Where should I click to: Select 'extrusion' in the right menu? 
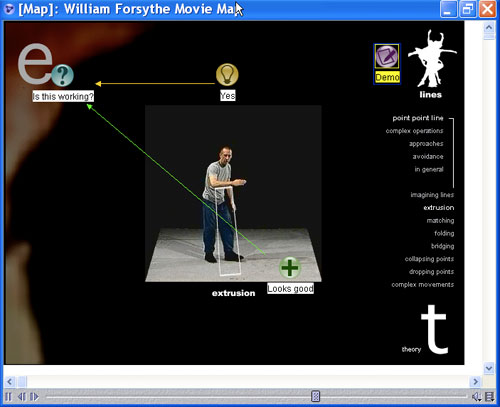439,208
